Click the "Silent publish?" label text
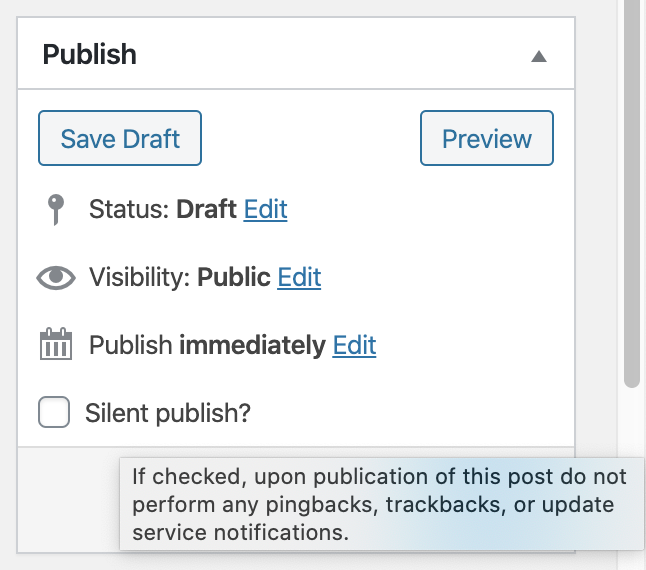The width and height of the screenshot is (646, 570). (x=167, y=412)
